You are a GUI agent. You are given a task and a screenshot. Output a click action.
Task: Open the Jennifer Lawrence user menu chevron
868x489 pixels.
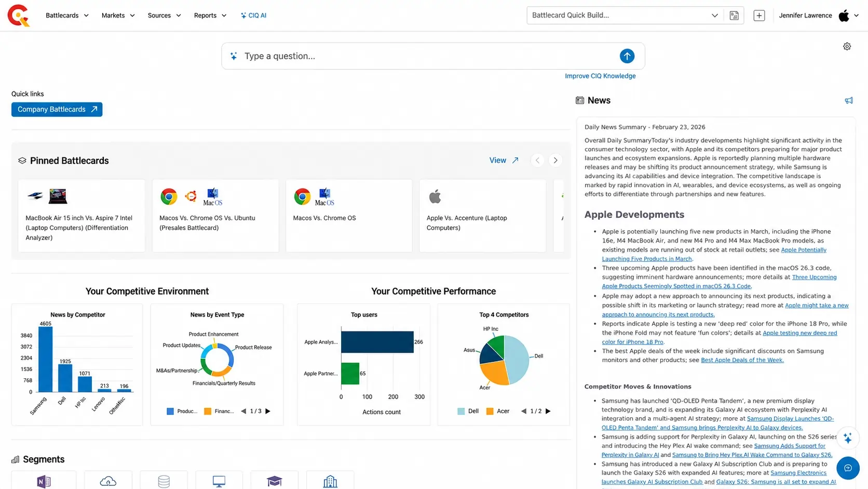click(x=856, y=16)
